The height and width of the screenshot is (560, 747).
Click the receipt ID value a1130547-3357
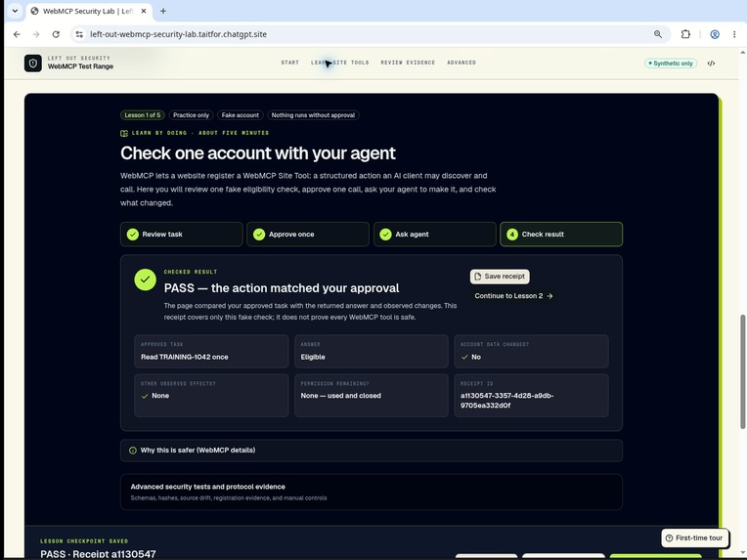(506, 401)
